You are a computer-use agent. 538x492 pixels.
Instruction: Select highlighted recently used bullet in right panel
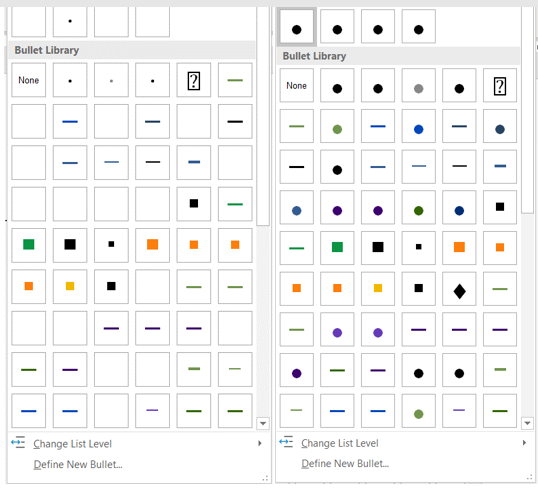point(296,26)
